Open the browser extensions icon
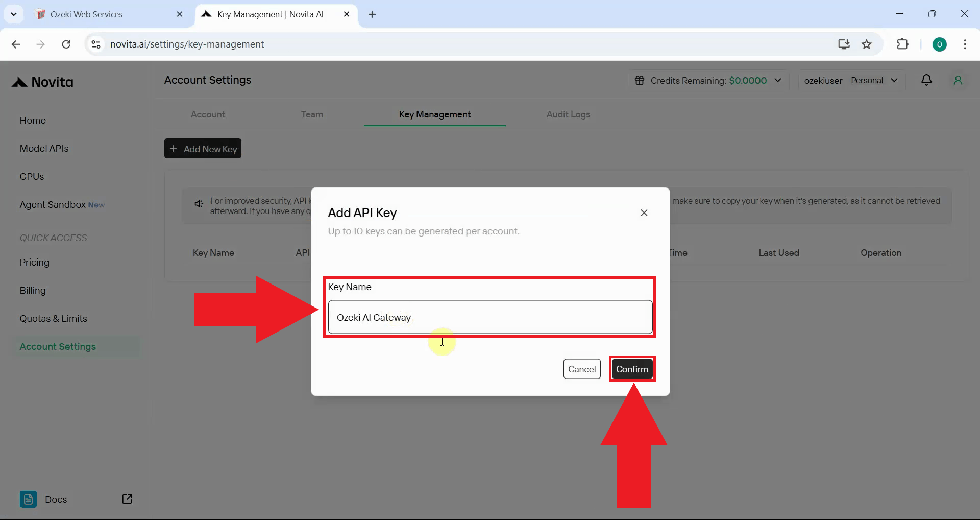 tap(903, 44)
